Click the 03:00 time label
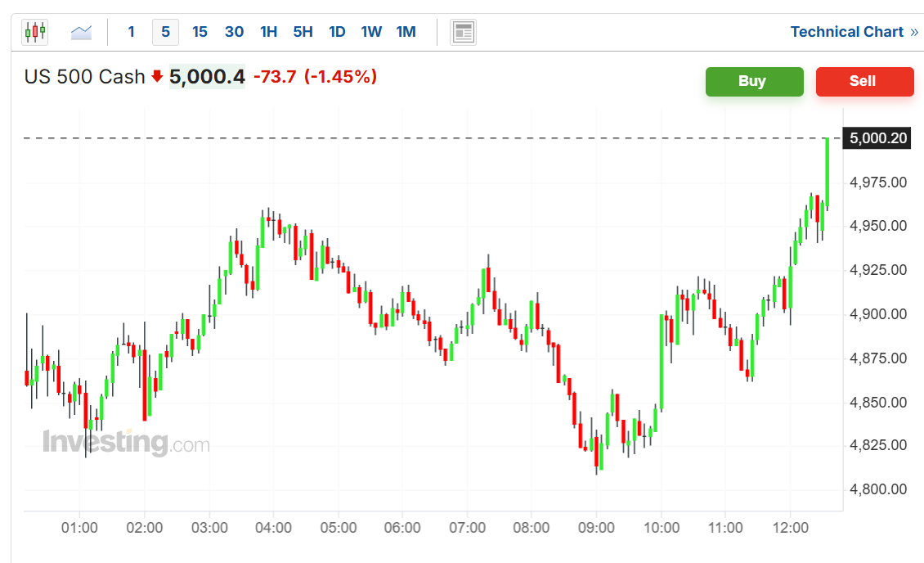The width and height of the screenshot is (924, 563). tap(209, 528)
